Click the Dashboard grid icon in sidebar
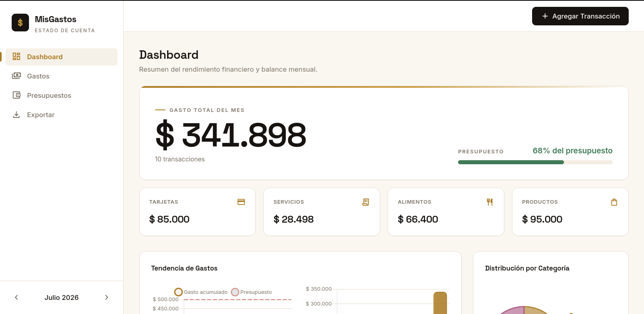 [x=17, y=56]
